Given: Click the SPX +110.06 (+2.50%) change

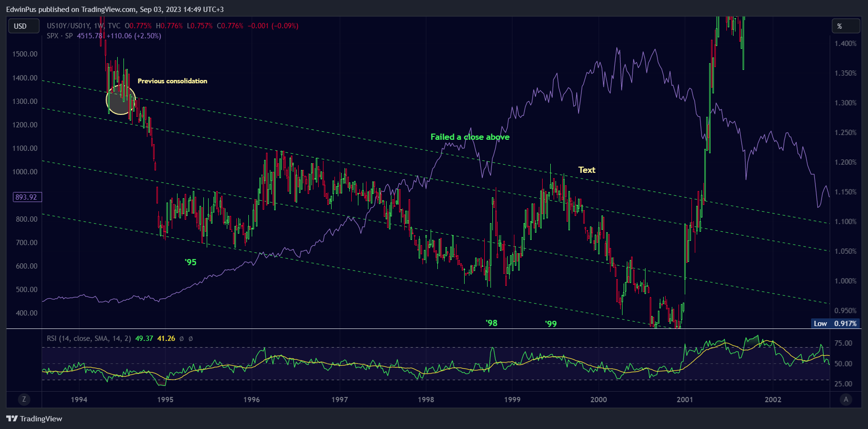Looking at the screenshot, I should [134, 36].
